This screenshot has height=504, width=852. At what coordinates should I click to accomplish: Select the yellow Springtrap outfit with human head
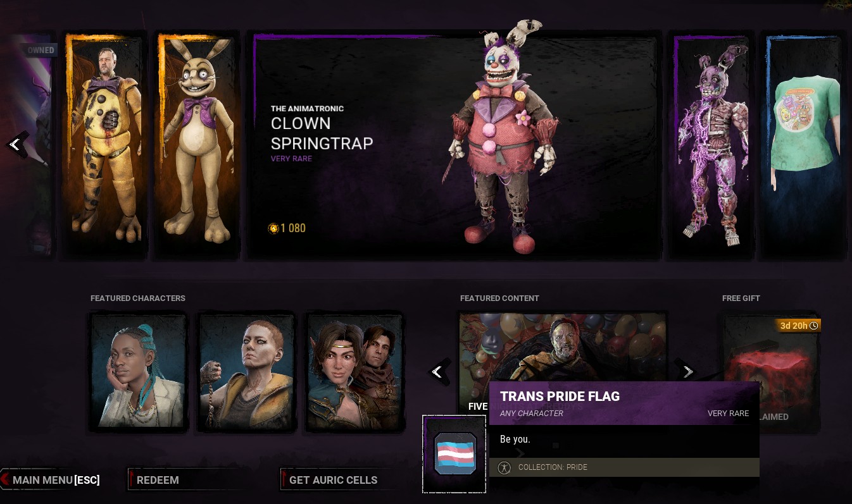pos(106,145)
